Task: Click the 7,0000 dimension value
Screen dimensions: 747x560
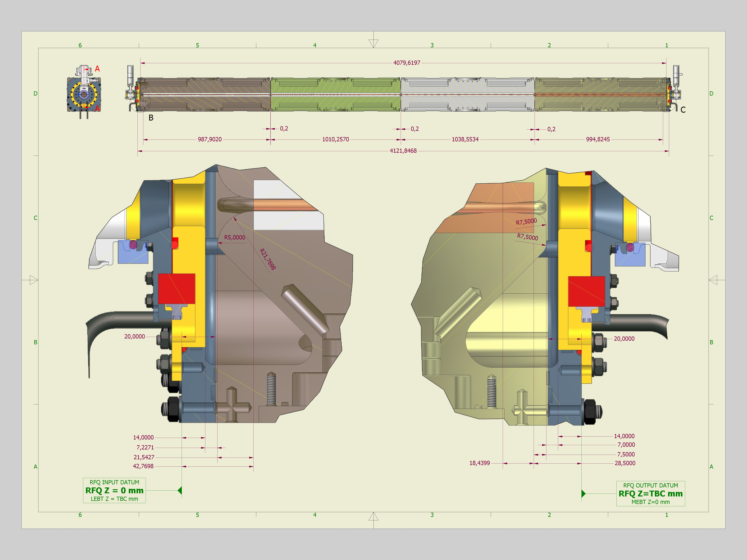Action: click(626, 445)
